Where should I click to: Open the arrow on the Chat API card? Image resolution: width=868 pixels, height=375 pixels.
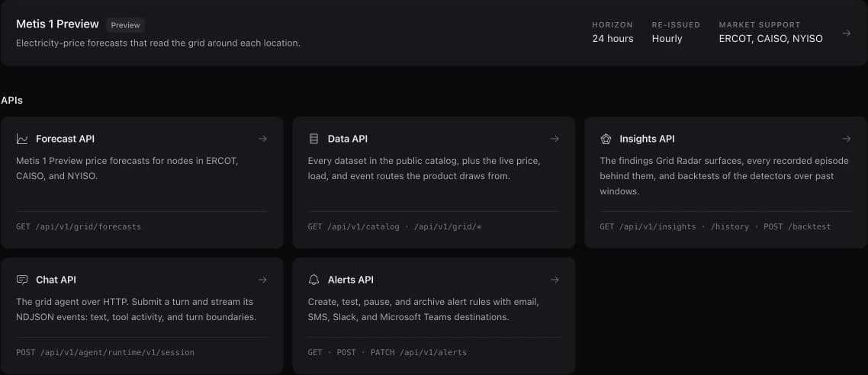click(x=263, y=280)
